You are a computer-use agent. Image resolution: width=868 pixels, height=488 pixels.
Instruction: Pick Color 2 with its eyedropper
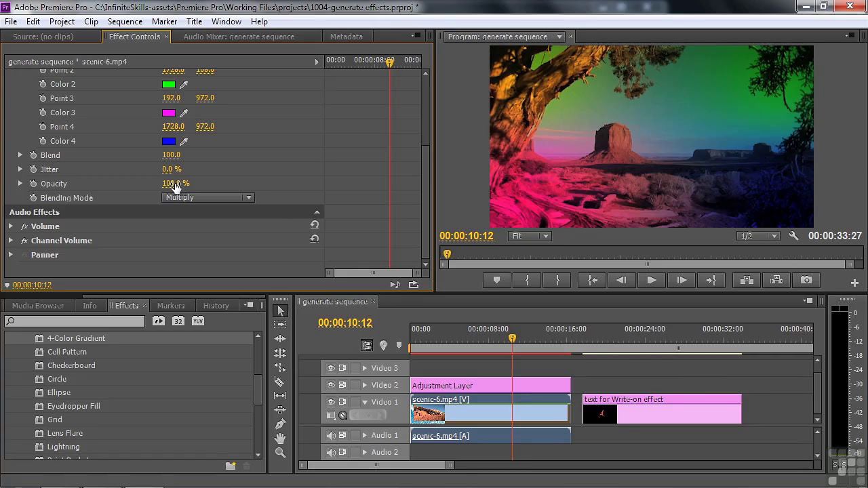tap(184, 85)
